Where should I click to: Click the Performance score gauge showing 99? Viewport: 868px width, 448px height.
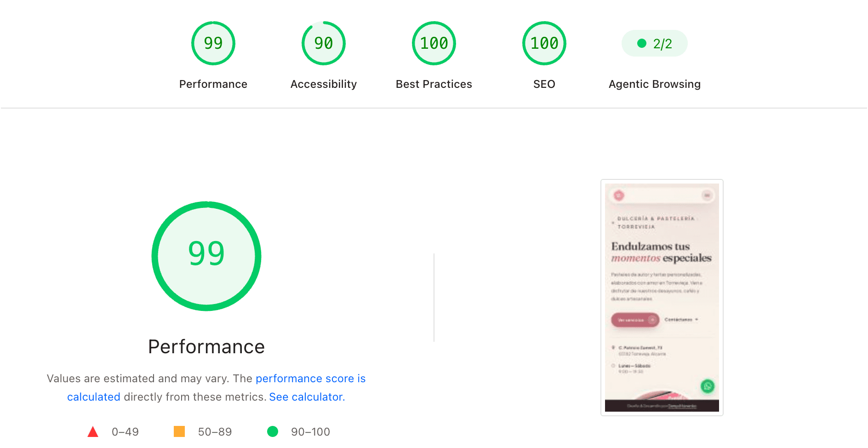click(x=213, y=43)
